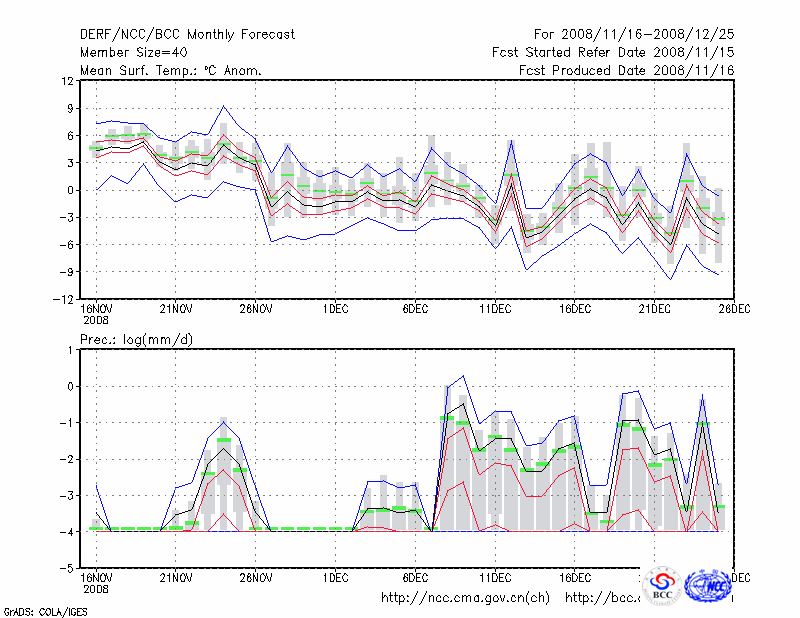This screenshot has height=618, width=800.
Task: Open the ncc.cma.gov.cn link
Action: coord(466,598)
